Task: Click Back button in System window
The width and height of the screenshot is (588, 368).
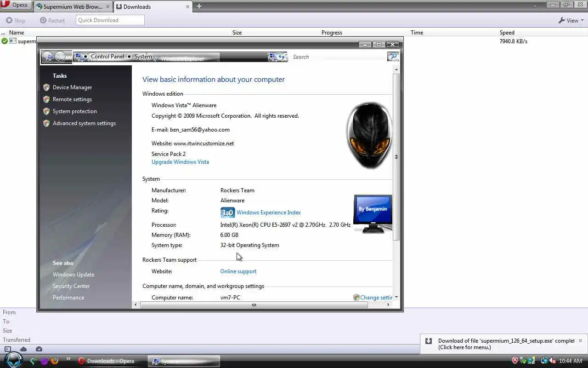Action: click(x=47, y=57)
